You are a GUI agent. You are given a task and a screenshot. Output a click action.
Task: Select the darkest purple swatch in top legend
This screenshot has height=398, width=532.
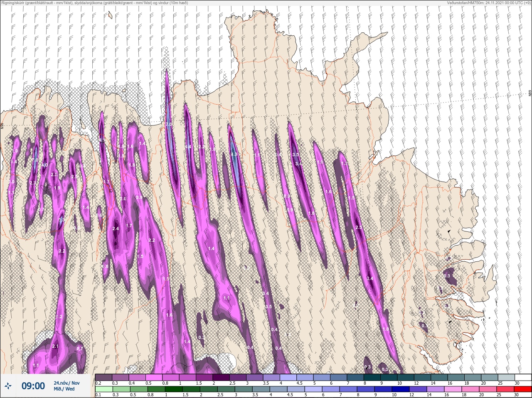tap(221, 378)
